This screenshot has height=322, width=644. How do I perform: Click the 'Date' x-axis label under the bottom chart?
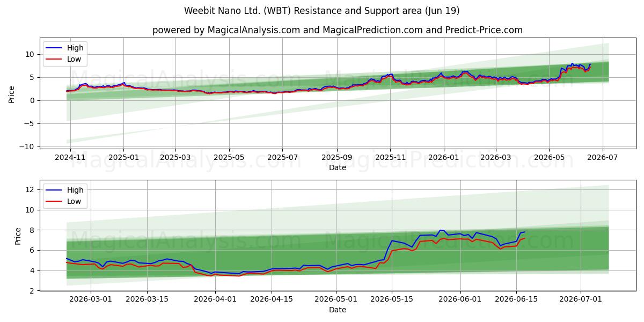338,310
